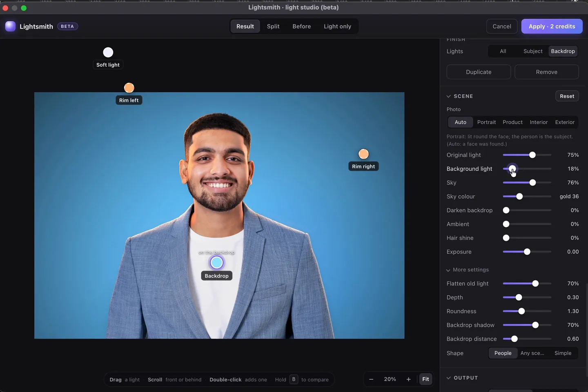
Task: Set Photo type to Portrait
Action: [x=486, y=122]
